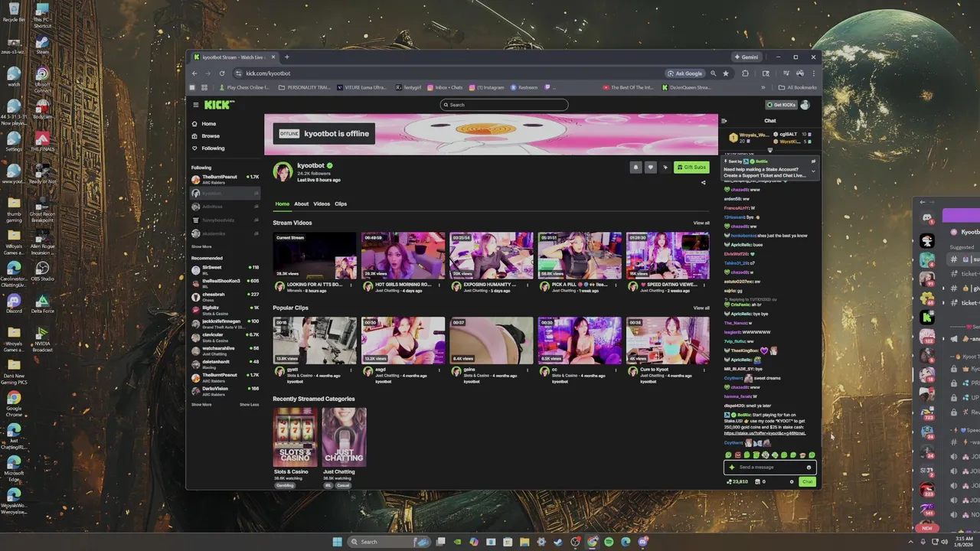Open the Windows Start menu
This screenshot has width=980, height=551.
(338, 542)
